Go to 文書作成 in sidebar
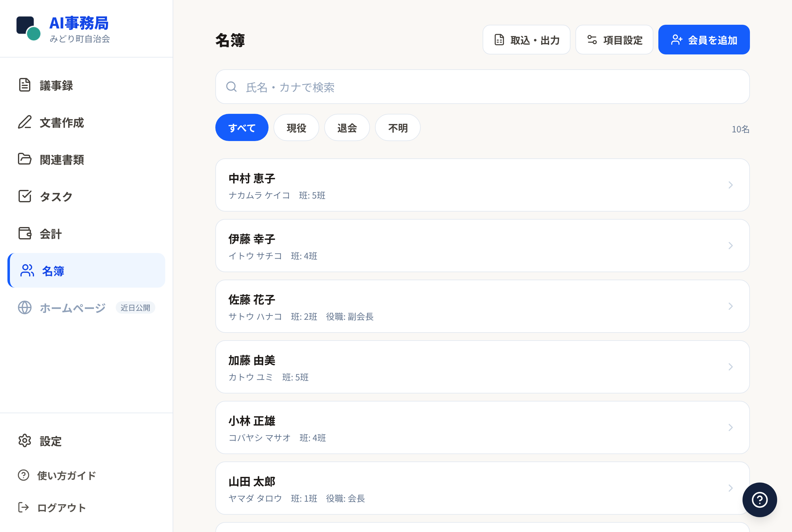This screenshot has height=532, width=792. pyautogui.click(x=86, y=122)
